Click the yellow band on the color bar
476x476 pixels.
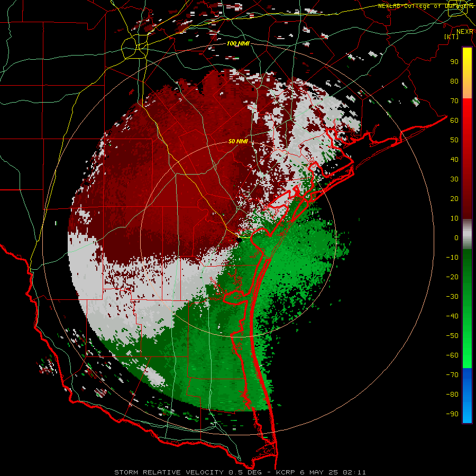[467, 65]
